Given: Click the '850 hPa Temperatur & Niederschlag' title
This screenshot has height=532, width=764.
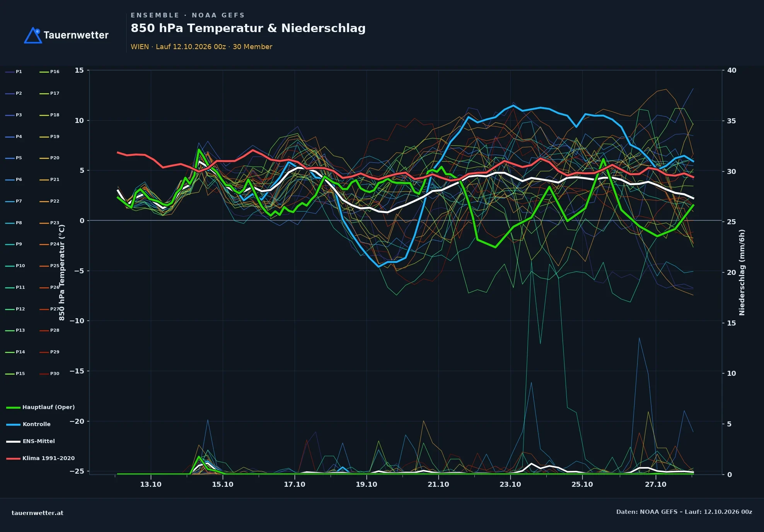Looking at the screenshot, I should click(248, 28).
